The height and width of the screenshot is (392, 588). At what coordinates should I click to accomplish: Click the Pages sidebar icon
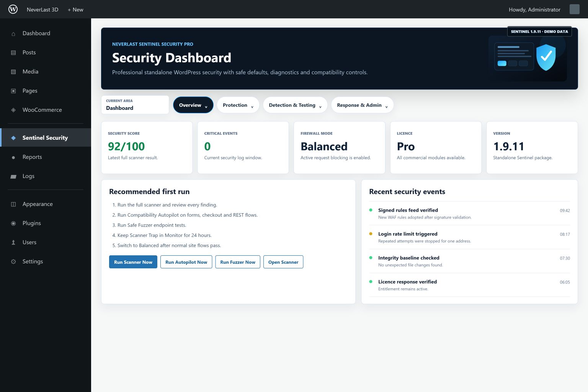pos(13,91)
